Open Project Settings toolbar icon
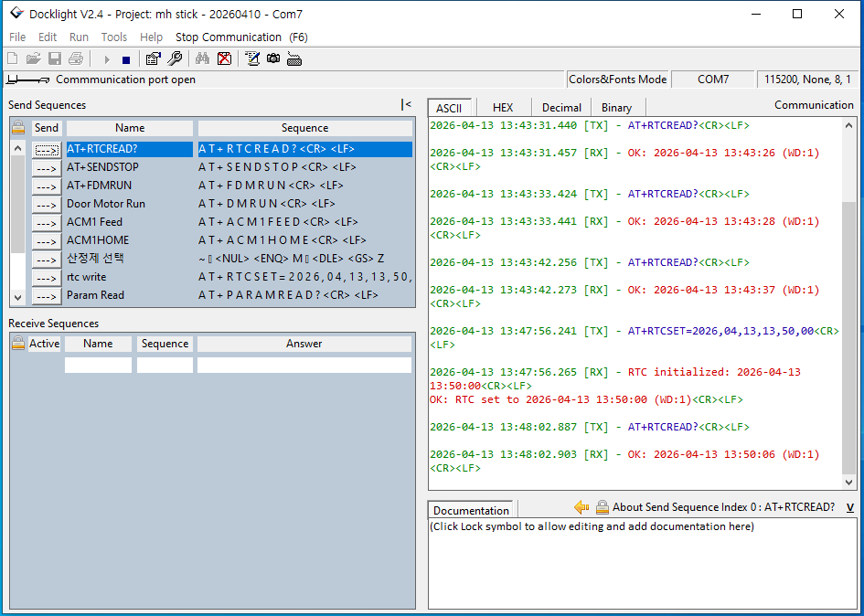Image resolution: width=864 pixels, height=616 pixels. click(x=153, y=59)
